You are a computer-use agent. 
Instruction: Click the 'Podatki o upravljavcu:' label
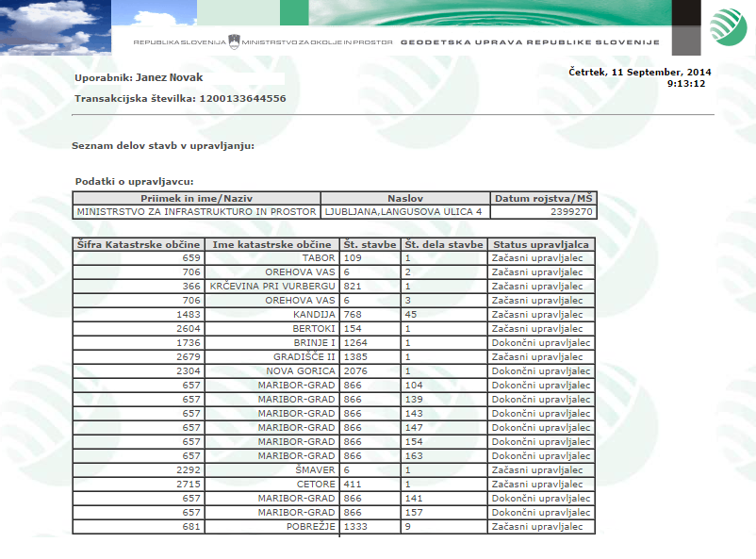coord(134,182)
